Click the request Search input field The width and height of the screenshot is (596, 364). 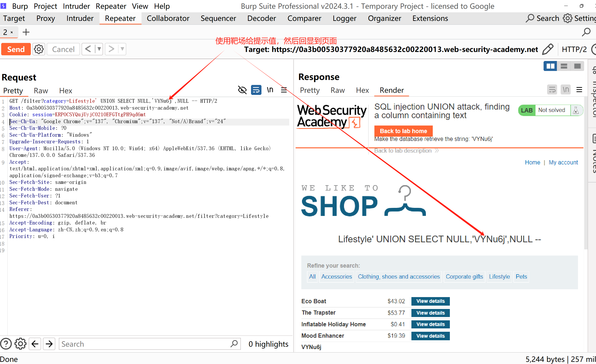(x=145, y=344)
